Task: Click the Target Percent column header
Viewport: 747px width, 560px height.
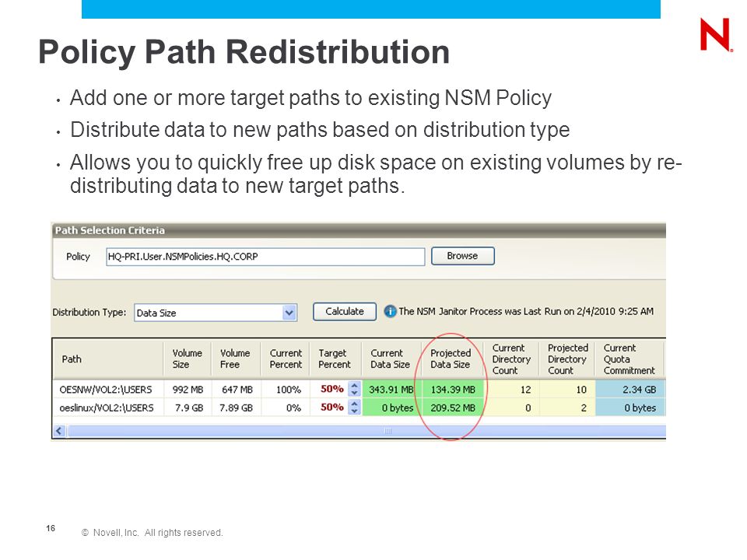Action: (335, 359)
